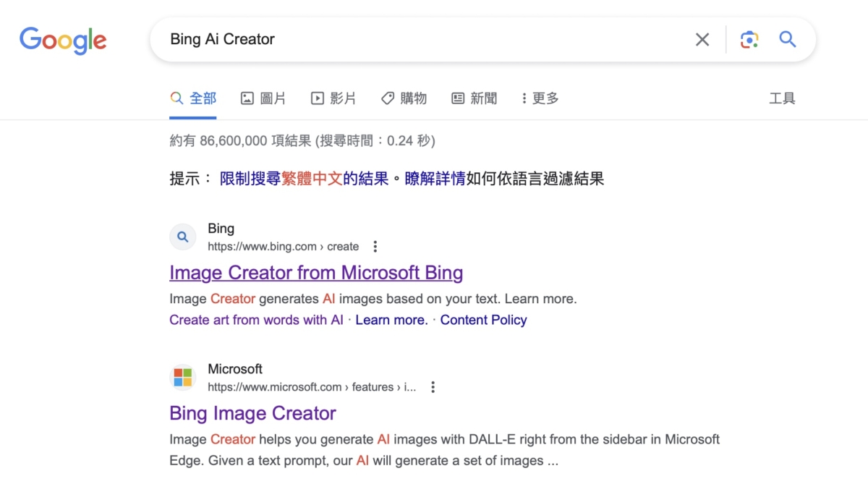The height and width of the screenshot is (492, 868).
Task: Open the "Bing Image Creator" result
Action: [x=252, y=413]
